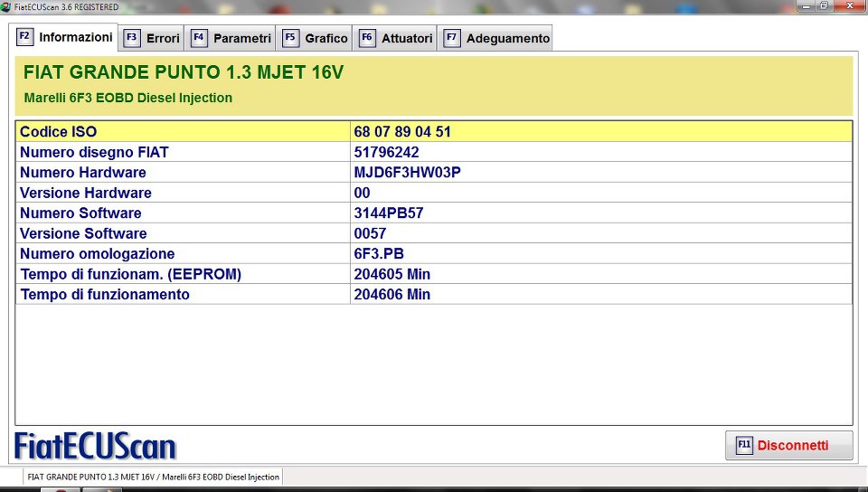Select software version value 0057

[370, 233]
